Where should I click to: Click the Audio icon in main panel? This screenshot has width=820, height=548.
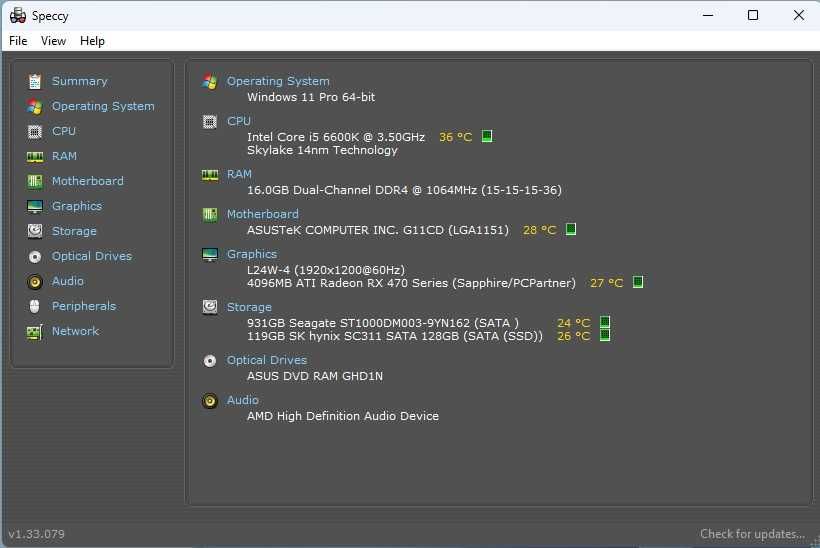pos(210,401)
